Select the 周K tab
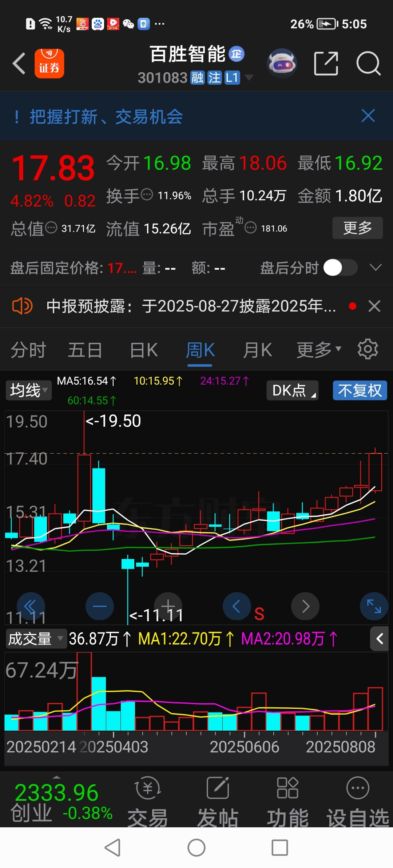Image resolution: width=393 pixels, height=868 pixels. tap(200, 350)
